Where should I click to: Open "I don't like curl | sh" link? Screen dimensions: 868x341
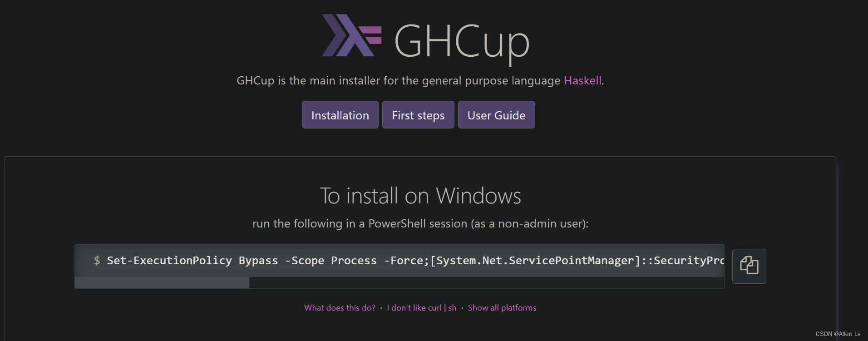pos(422,308)
